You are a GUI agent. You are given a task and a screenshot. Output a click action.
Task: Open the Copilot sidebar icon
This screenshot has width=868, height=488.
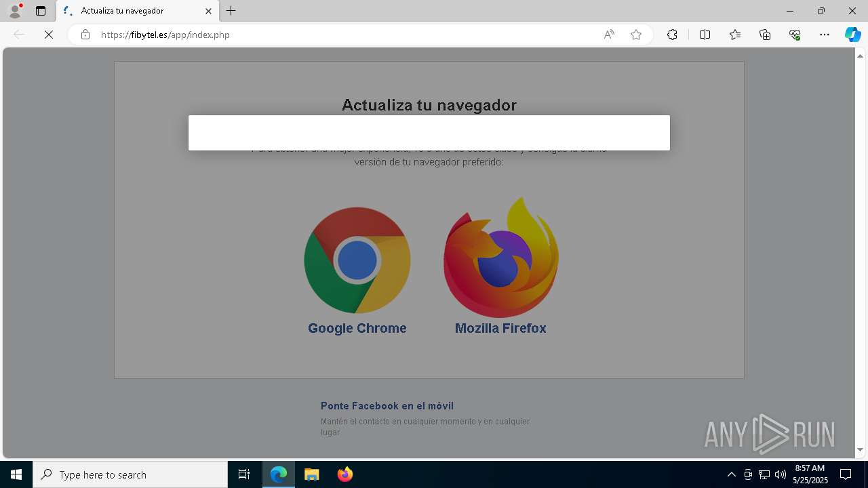coord(852,35)
